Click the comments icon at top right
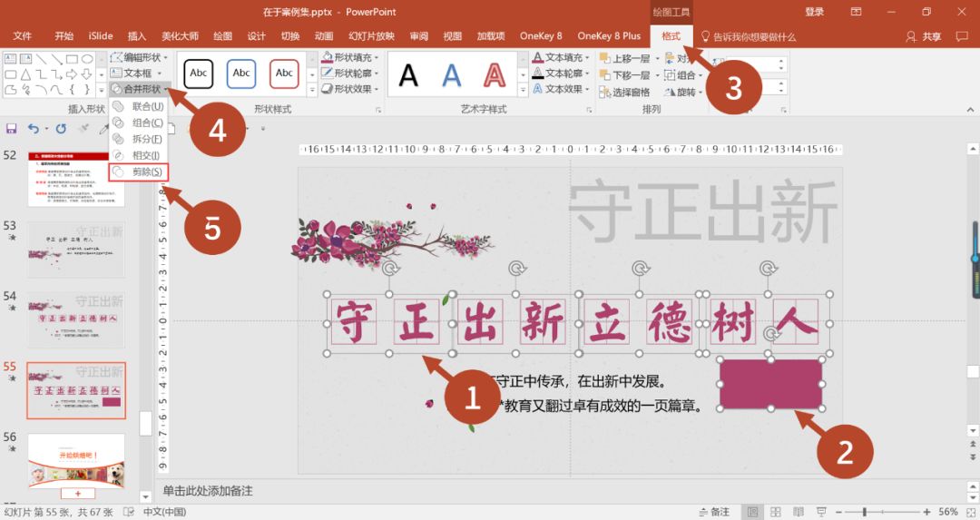Image resolution: width=980 pixels, height=520 pixels. [x=962, y=36]
